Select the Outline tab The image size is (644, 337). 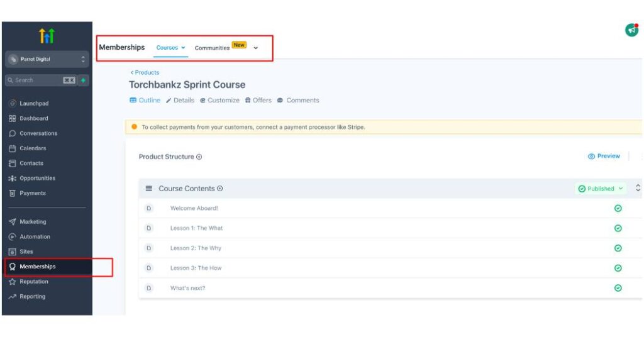pyautogui.click(x=145, y=100)
